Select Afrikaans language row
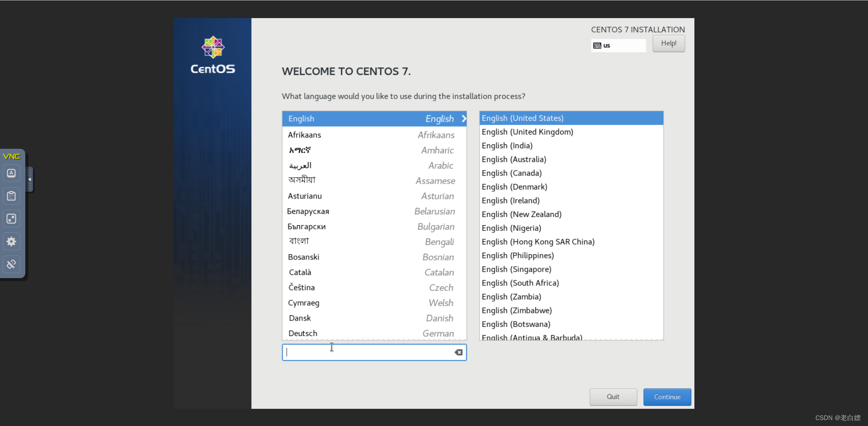 [x=374, y=135]
